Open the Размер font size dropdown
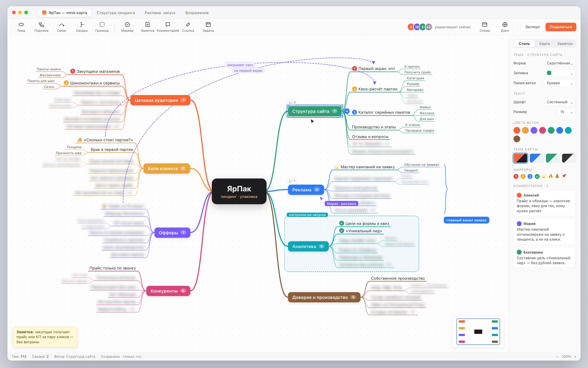The height and width of the screenshot is (368, 588). pos(566,112)
